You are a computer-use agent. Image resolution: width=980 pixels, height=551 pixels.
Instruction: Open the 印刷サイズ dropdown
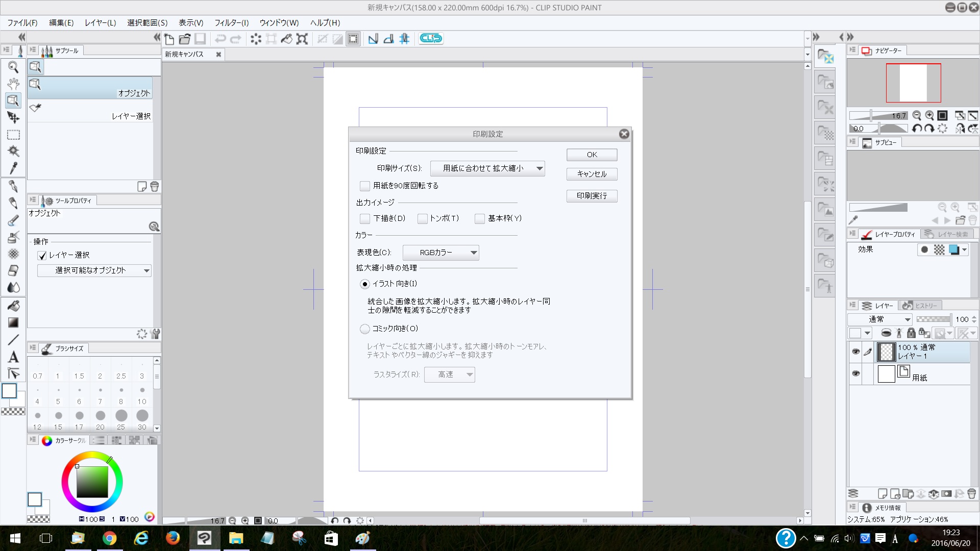pos(487,168)
